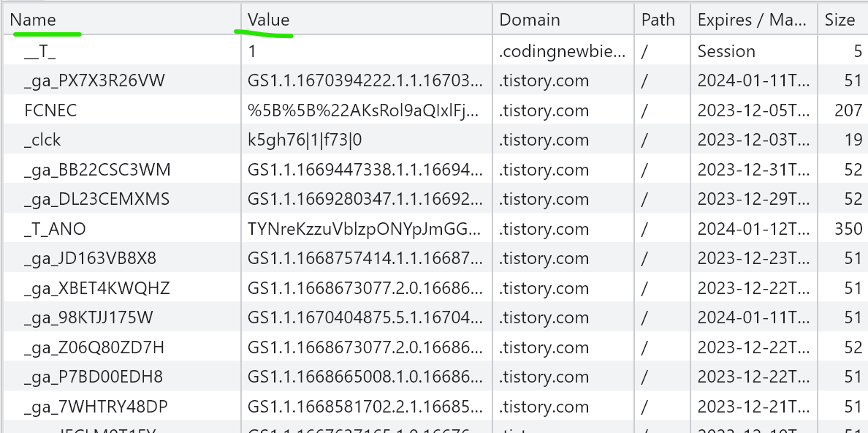
Task: Select the _clck cookie name
Action: click(x=42, y=140)
